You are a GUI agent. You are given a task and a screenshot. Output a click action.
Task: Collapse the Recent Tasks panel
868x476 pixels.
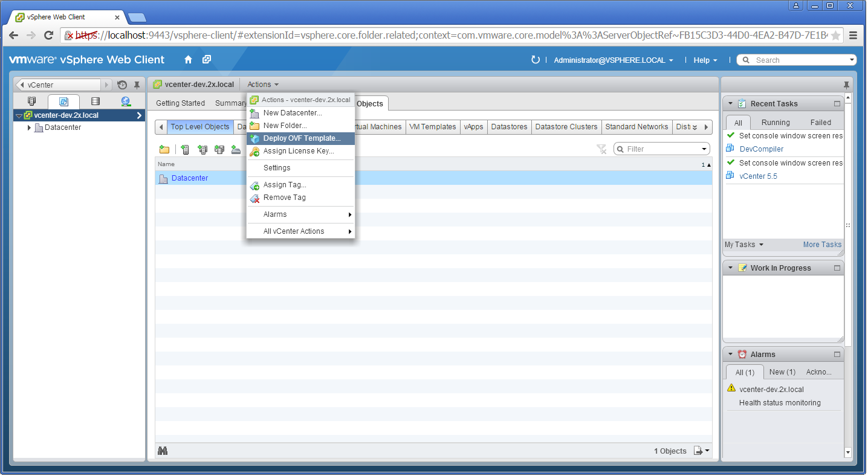pos(730,104)
